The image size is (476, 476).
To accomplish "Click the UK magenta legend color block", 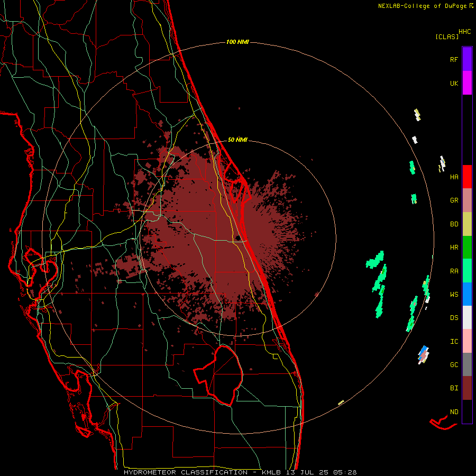I will click(x=467, y=83).
